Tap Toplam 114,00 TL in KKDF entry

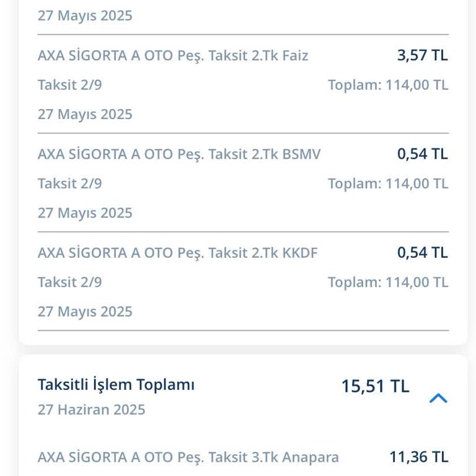pyautogui.click(x=387, y=282)
